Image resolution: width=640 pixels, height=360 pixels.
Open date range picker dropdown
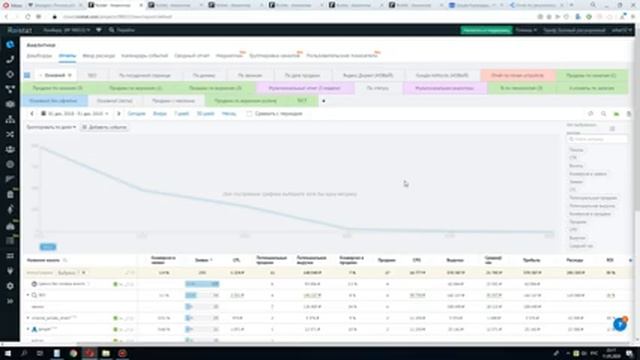[x=75, y=113]
